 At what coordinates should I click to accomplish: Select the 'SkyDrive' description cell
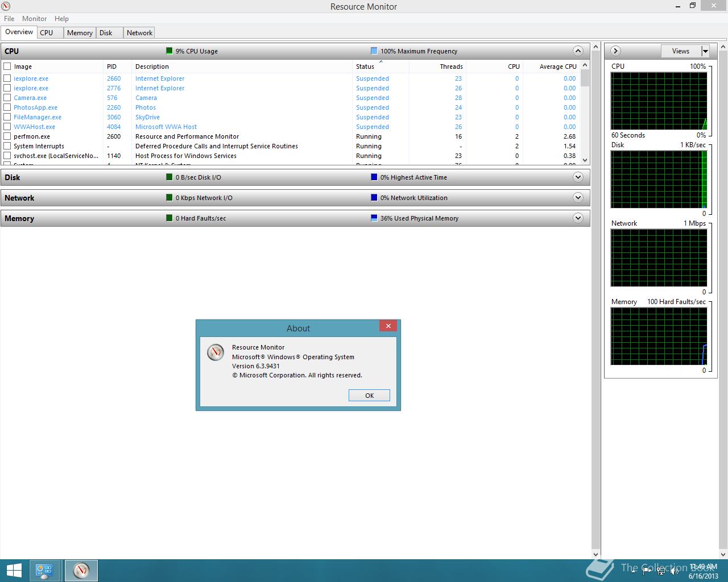147,117
